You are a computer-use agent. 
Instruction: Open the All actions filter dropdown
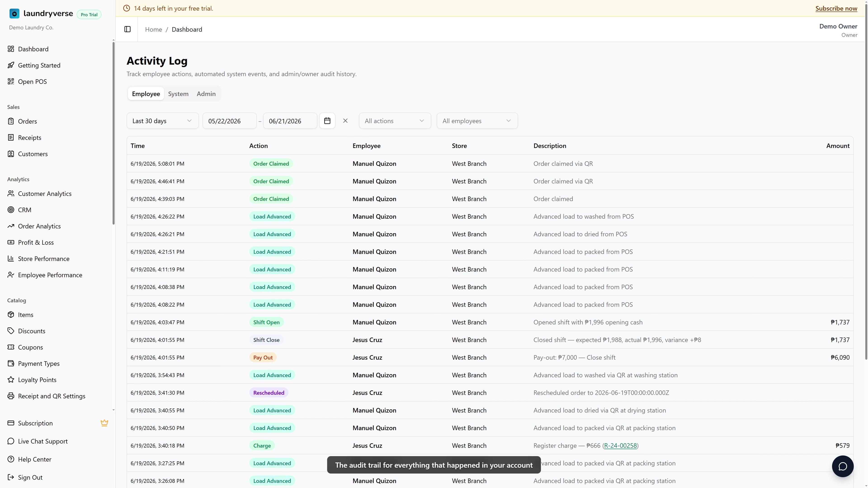[x=395, y=121]
